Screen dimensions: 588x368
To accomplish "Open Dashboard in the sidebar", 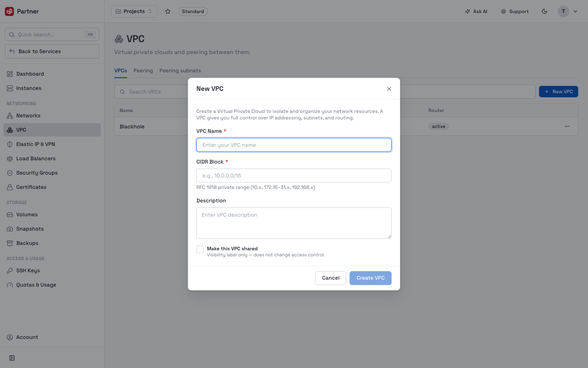I will 52,74.
